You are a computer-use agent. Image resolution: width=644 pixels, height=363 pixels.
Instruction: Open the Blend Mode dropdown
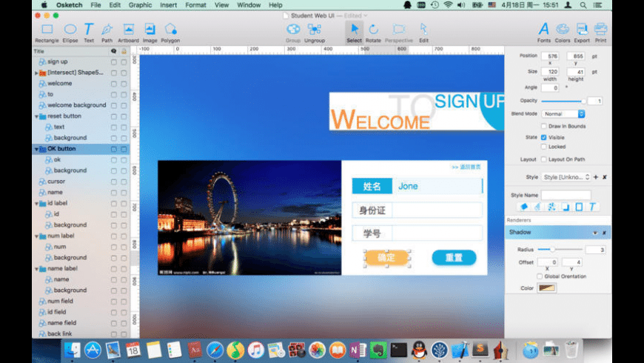(563, 114)
